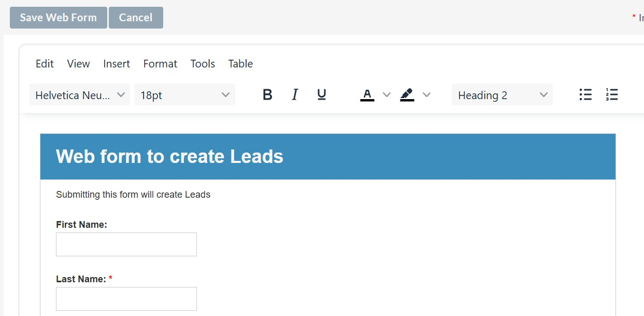Open the Heading 2 block format dropdown
This screenshot has height=316, width=644.
502,94
